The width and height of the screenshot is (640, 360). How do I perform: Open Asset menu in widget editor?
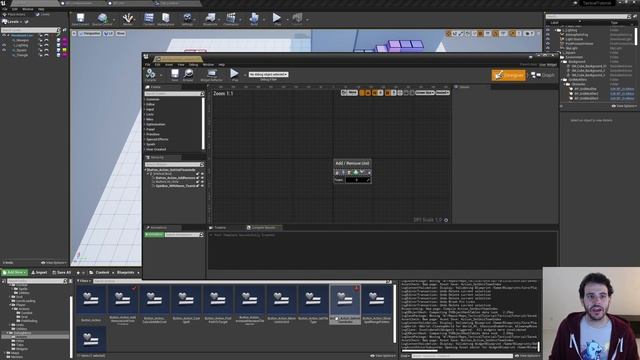pos(169,64)
